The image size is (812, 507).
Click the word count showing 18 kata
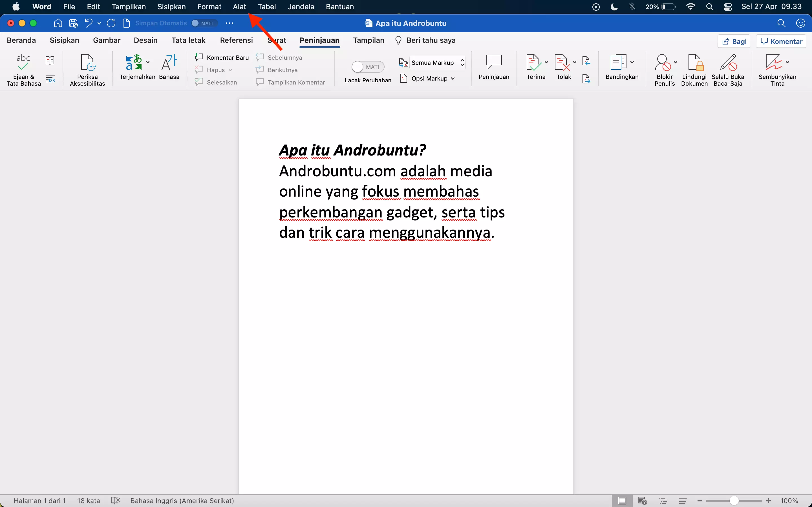(88, 500)
